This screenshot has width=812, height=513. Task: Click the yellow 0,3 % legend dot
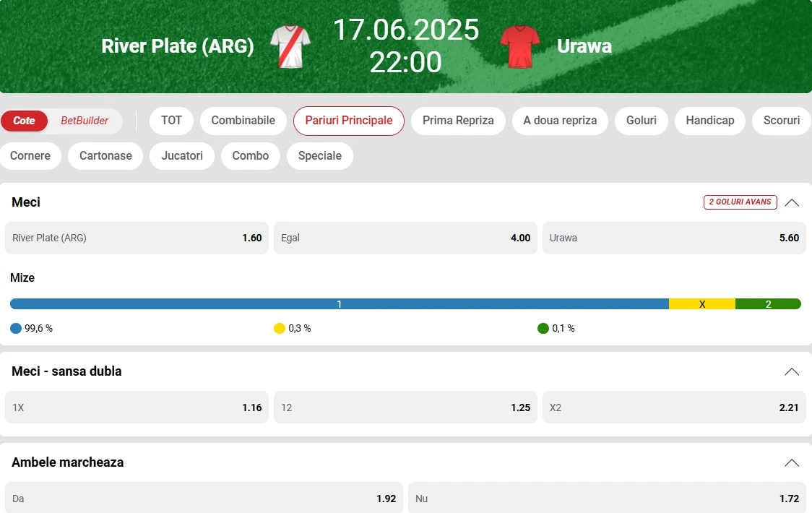point(280,328)
